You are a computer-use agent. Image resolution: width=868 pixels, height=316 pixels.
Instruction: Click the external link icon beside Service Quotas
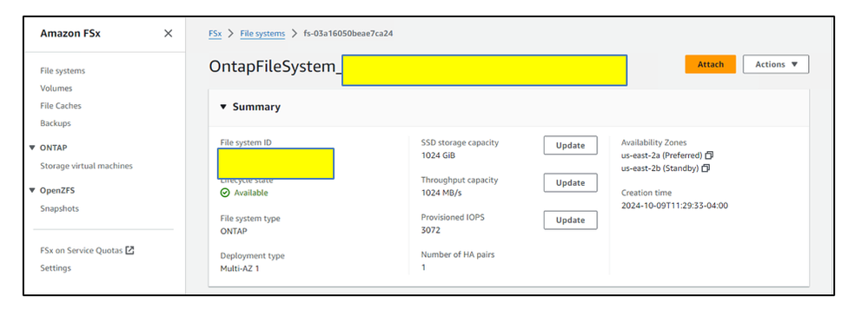(129, 250)
